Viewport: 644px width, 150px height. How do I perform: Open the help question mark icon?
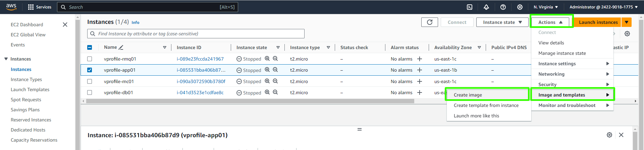[x=503, y=7]
